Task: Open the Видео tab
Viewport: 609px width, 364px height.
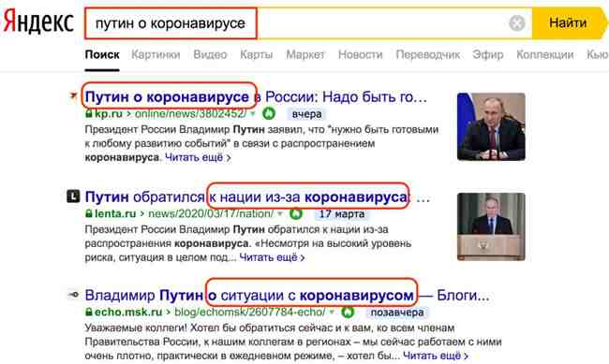Action: [x=210, y=54]
